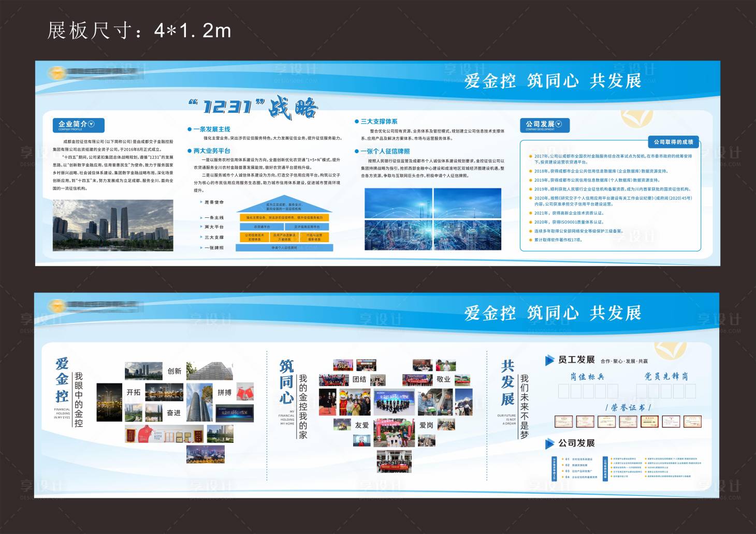The height and width of the screenshot is (534, 756).
Task: Click the triangle marker beside 一张牌照
Action: pyautogui.click(x=201, y=248)
